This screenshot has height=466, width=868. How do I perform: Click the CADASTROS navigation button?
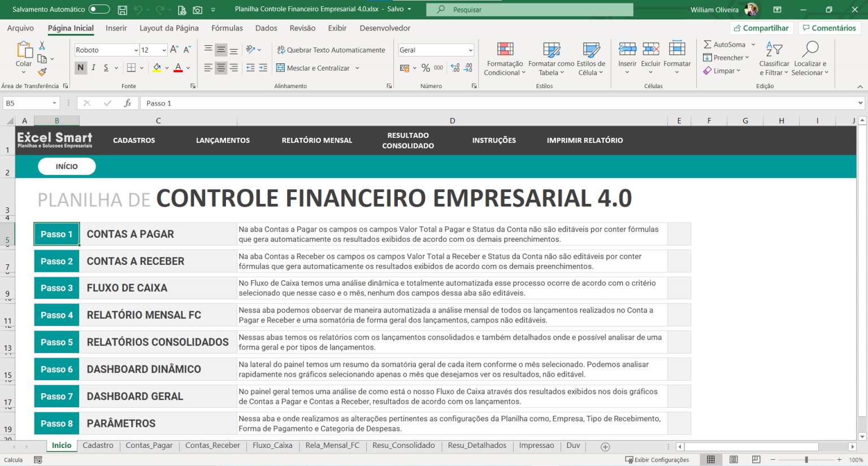coord(134,141)
